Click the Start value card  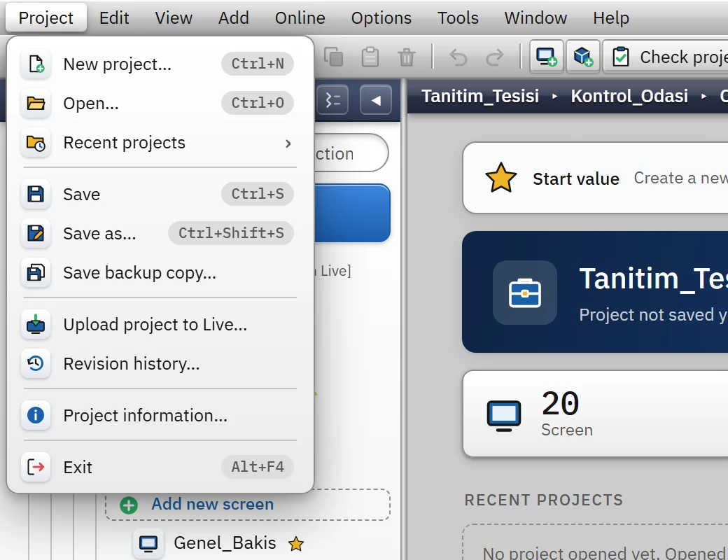click(x=596, y=178)
